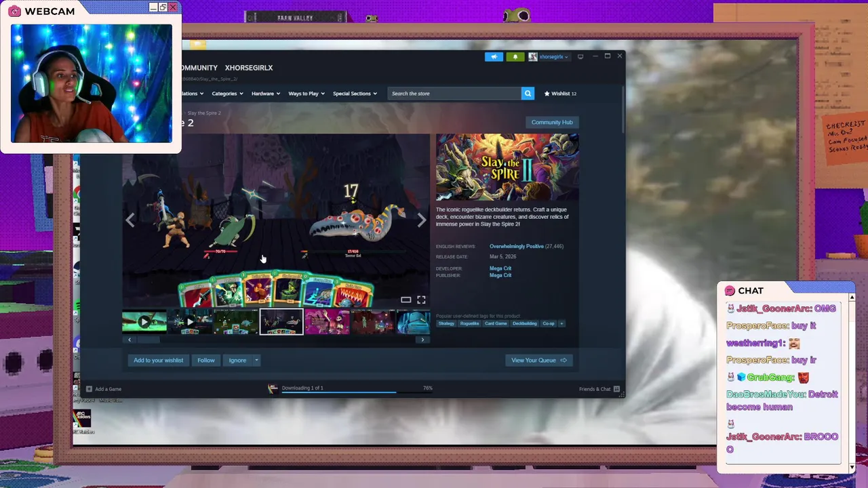Click username weatherring1 in chat
868x488 pixels.
click(755, 343)
